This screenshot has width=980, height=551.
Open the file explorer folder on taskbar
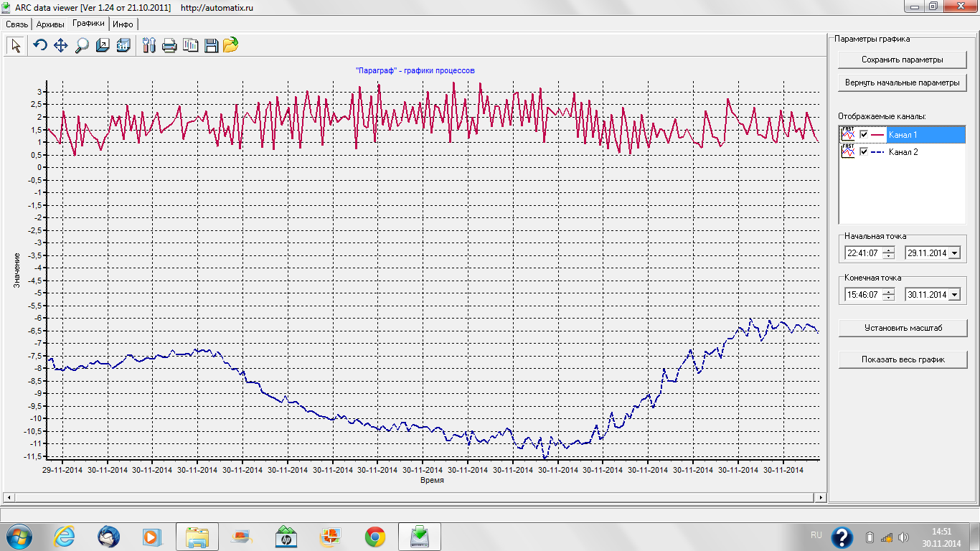[197, 537]
